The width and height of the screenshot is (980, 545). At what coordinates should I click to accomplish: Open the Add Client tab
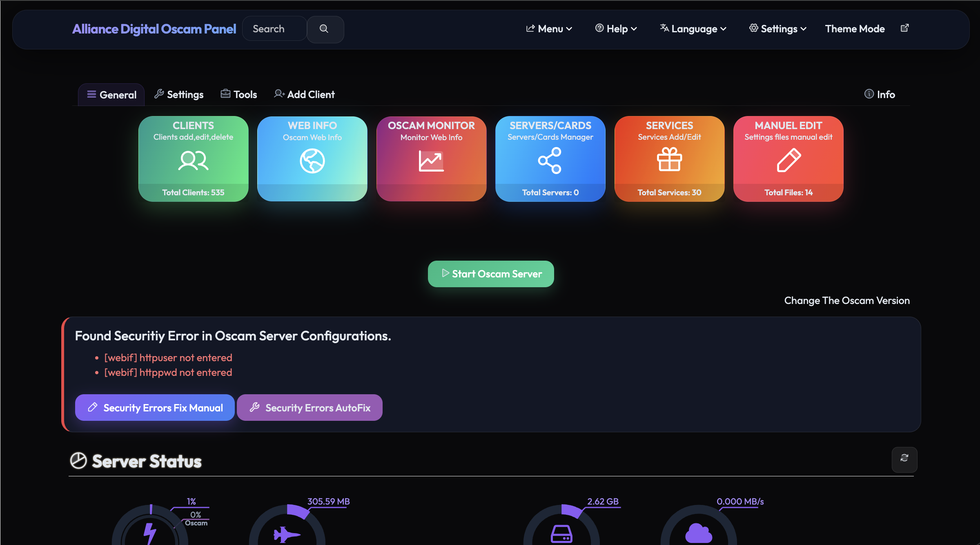point(304,94)
